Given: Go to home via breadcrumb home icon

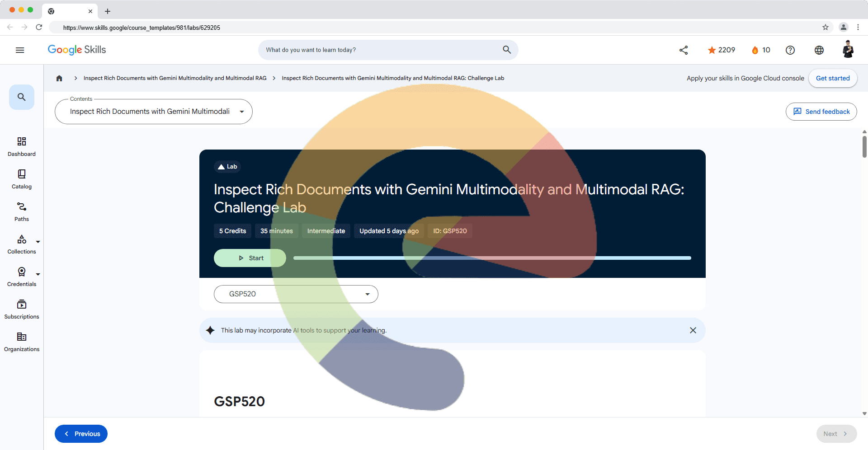Looking at the screenshot, I should pyautogui.click(x=59, y=78).
